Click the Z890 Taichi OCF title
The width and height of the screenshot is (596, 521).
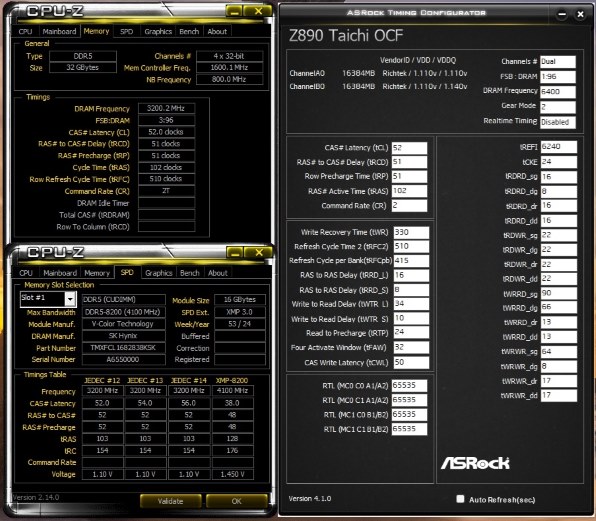[346, 36]
